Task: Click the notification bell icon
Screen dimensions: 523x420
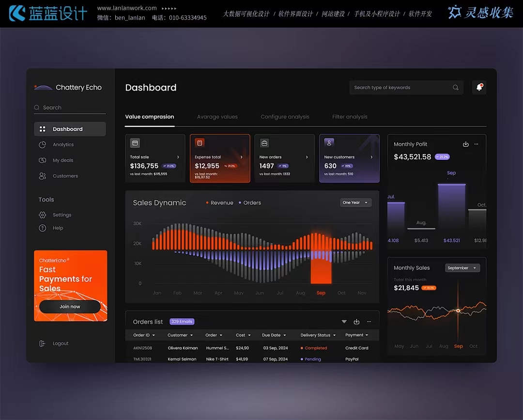Action: pos(479,88)
